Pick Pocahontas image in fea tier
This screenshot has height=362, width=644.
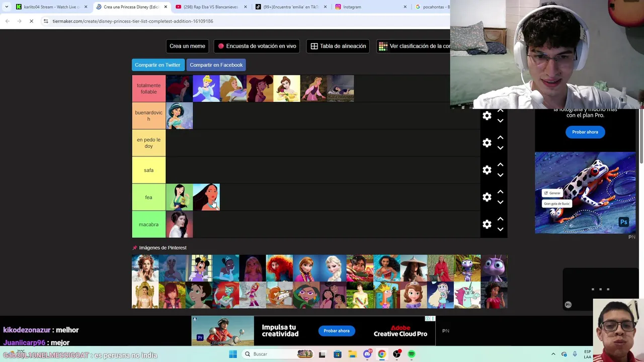(206, 197)
